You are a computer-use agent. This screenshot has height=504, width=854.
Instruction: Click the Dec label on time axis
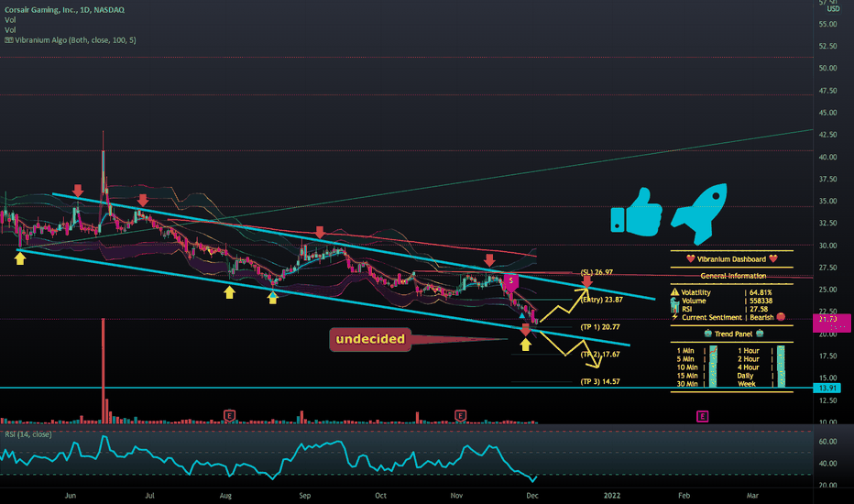click(532, 495)
